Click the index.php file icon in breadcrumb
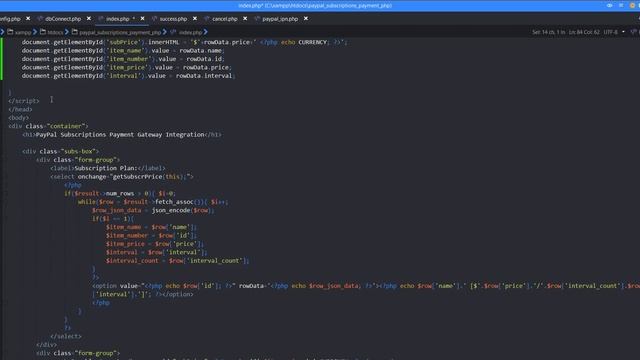This screenshot has height=360, width=640. pyautogui.click(x=173, y=32)
